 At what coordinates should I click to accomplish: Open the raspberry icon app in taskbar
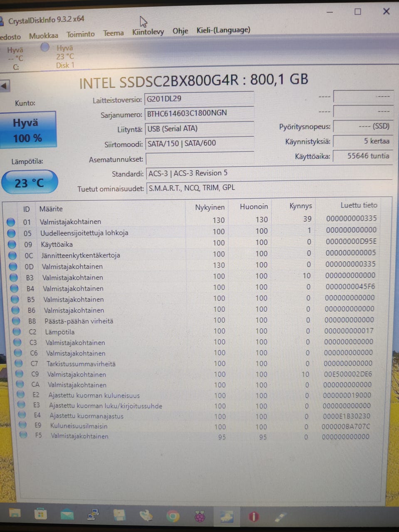200,517
